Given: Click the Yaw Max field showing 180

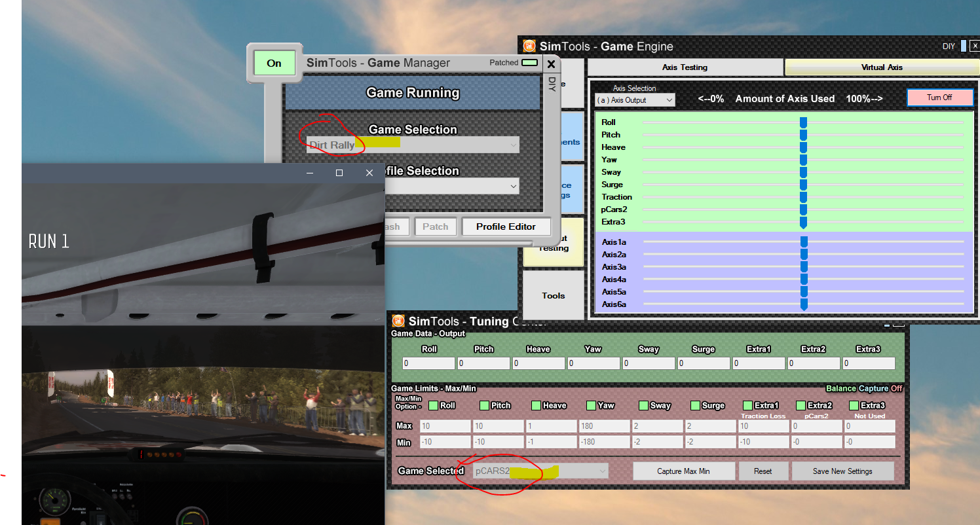Looking at the screenshot, I should (x=604, y=426).
